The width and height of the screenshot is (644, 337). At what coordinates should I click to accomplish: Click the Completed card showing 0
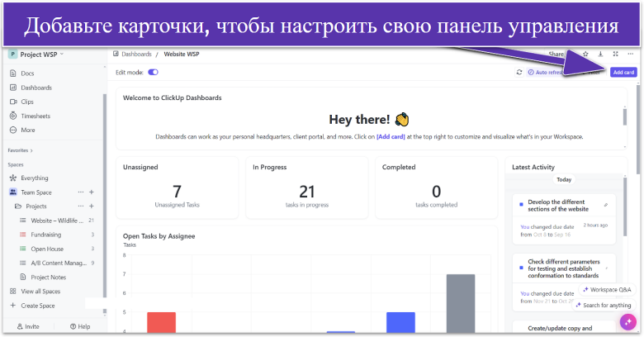pyautogui.click(x=436, y=187)
